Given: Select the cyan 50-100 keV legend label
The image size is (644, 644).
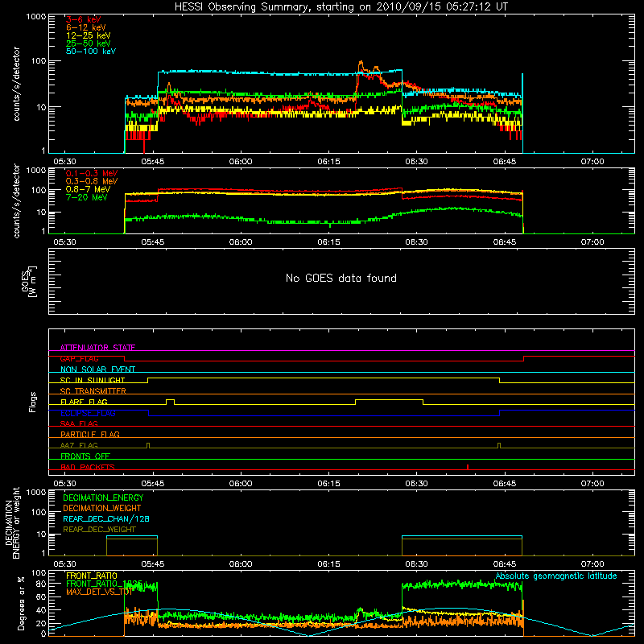Looking at the screenshot, I should 91,51.
